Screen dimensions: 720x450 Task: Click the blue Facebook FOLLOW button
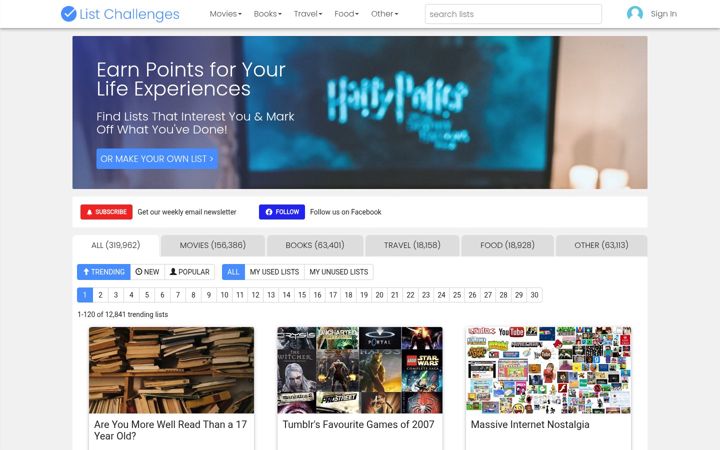point(282,212)
